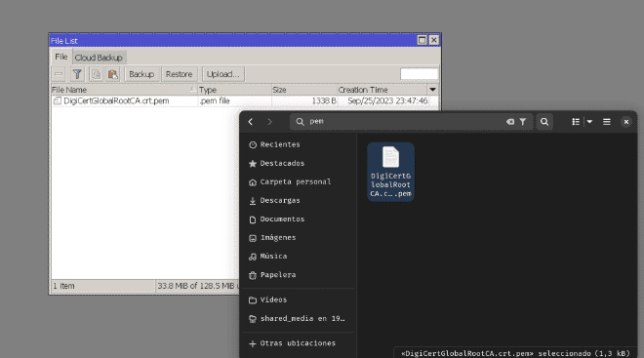The image size is (644, 358).
Task: Close the file manager window
Action: click(x=625, y=122)
